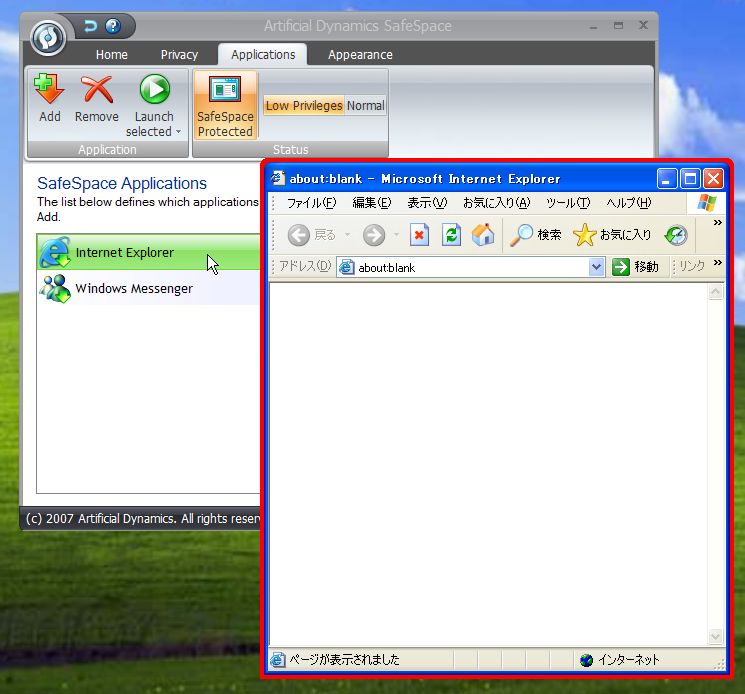Select Low Privileges status option
This screenshot has width=745, height=694.
point(304,105)
